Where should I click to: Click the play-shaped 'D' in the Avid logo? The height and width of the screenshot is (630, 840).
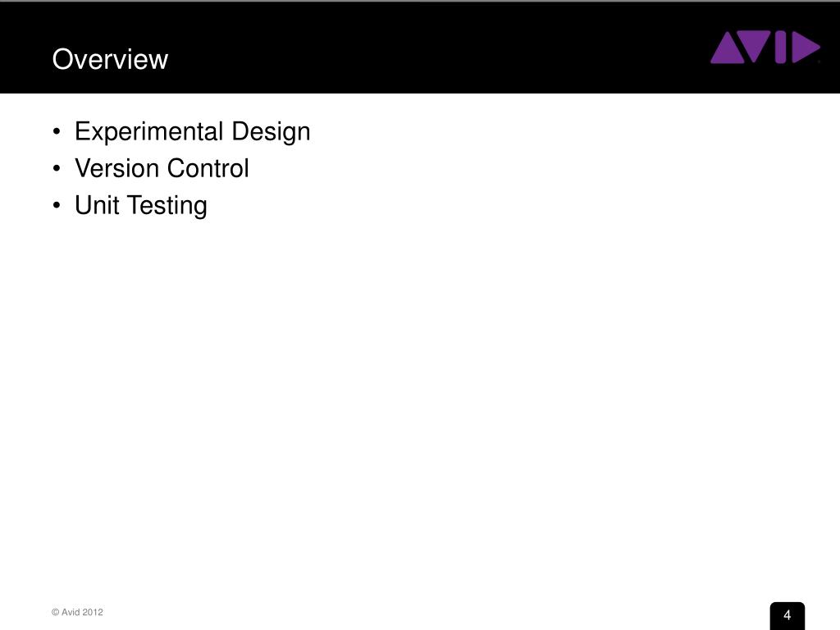point(806,48)
